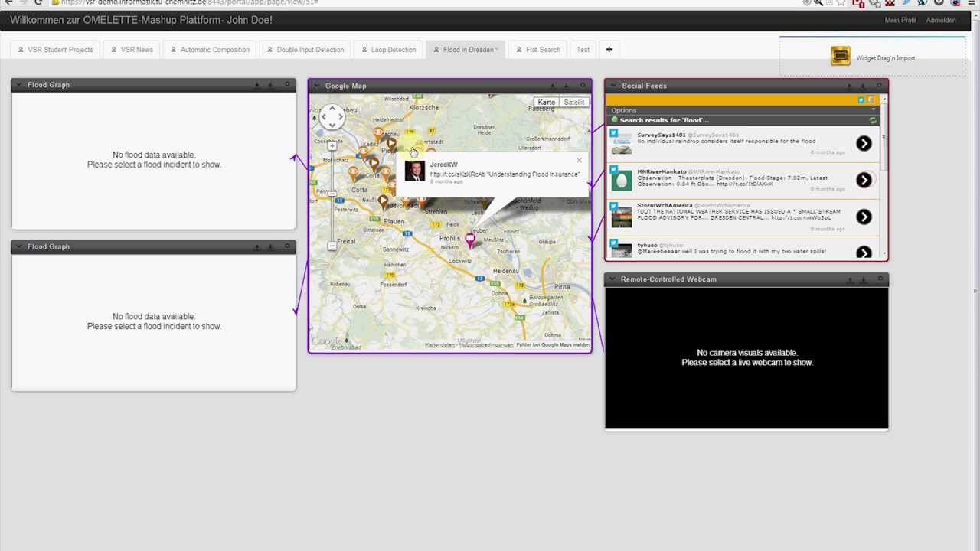The height and width of the screenshot is (551, 980).
Task: Move Remote-Controlled Webcam widget up
Action: (x=850, y=279)
